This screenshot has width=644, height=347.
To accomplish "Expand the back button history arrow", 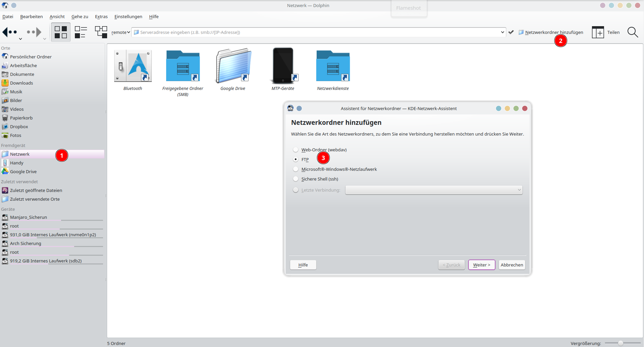I will [x=20, y=39].
